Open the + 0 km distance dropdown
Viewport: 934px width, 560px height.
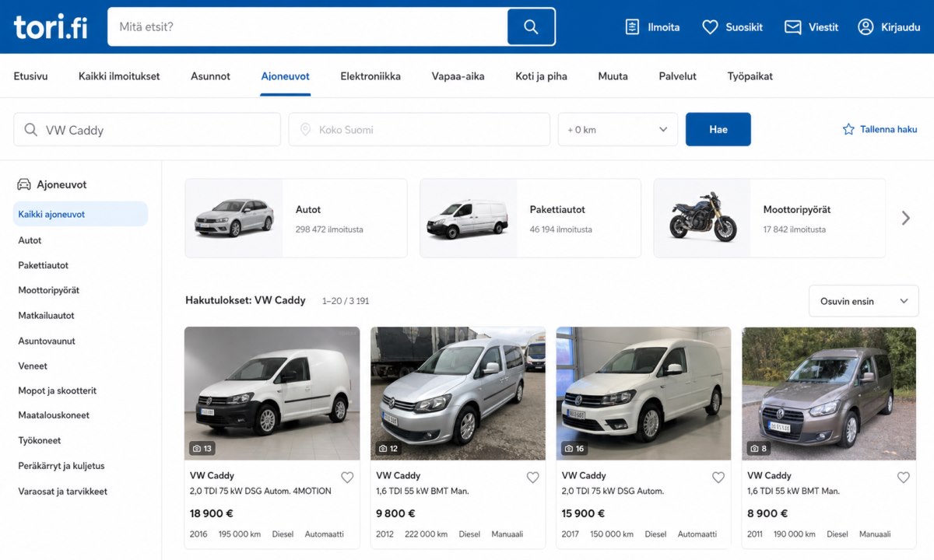(x=618, y=130)
